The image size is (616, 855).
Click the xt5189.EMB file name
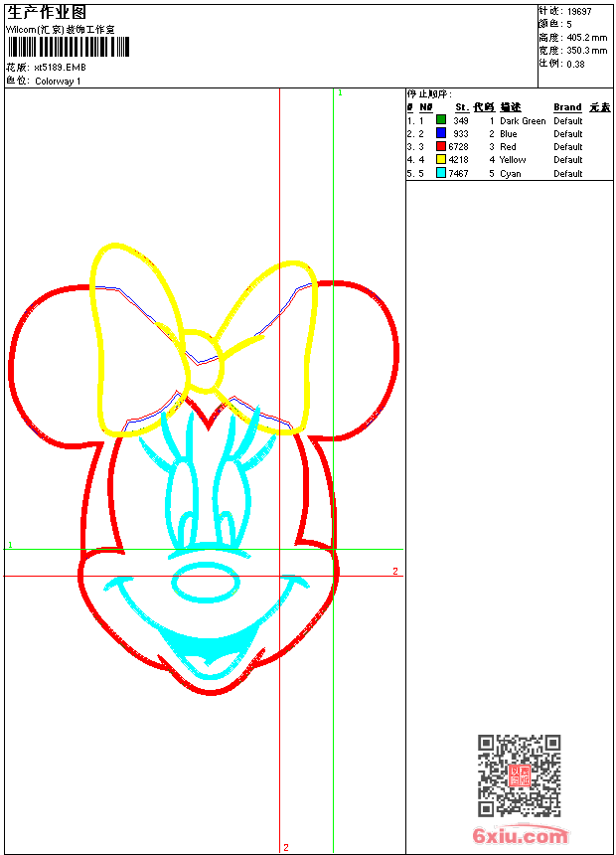point(60,68)
